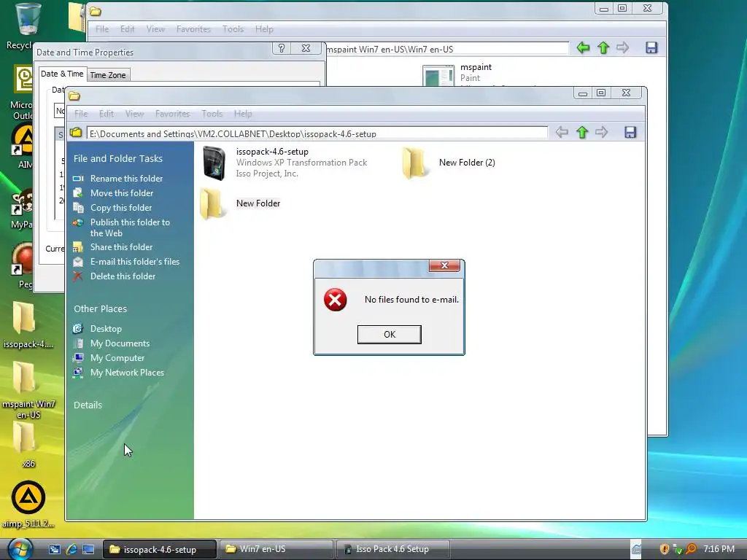Image resolution: width=747 pixels, height=560 pixels.
Task: Click the Forward arrow in issopack window
Action: 602,133
